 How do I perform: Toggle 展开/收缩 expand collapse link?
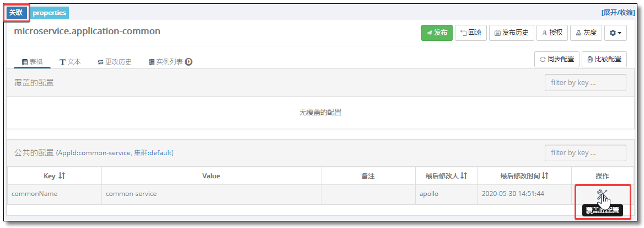(618, 12)
